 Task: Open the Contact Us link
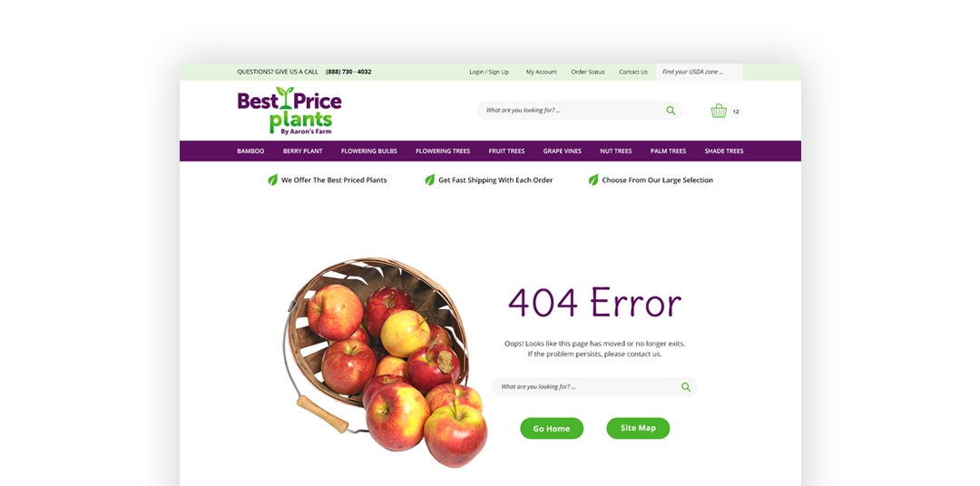point(633,72)
